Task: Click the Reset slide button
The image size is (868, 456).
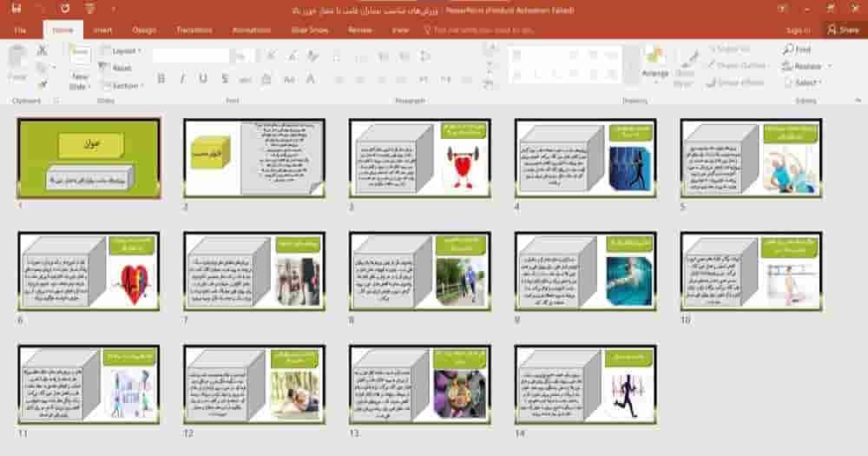Action: [x=115, y=68]
